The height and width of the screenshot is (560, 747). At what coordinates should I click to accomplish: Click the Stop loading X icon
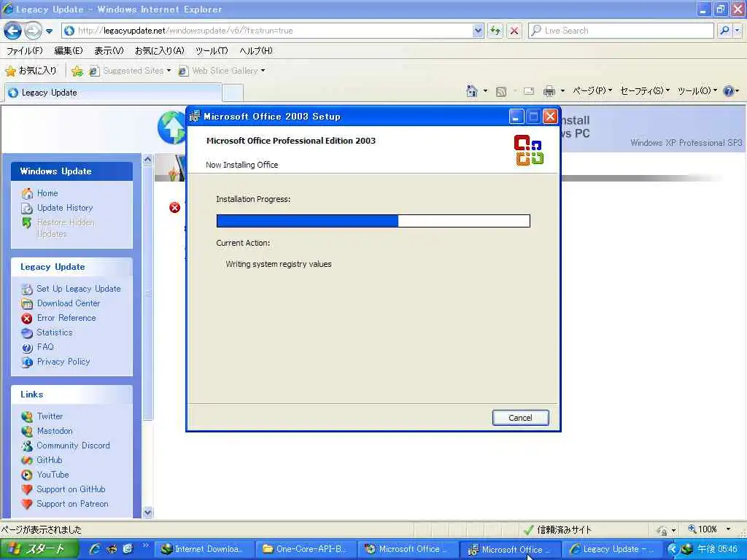point(514,31)
